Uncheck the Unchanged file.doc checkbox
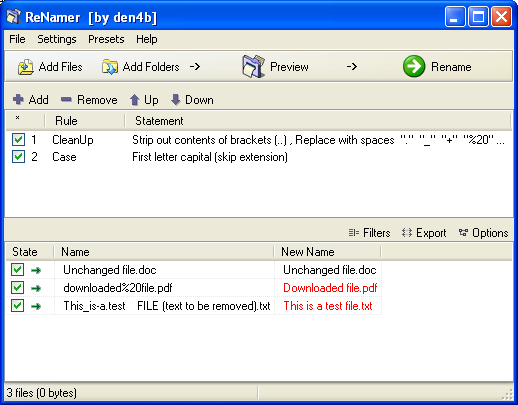The width and height of the screenshot is (518, 405). pos(17,269)
